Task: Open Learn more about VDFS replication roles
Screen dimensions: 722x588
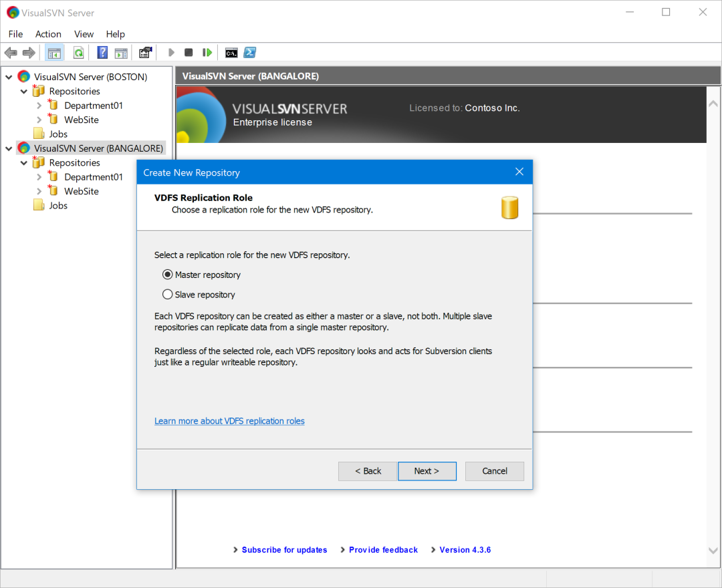Action: 229,421
